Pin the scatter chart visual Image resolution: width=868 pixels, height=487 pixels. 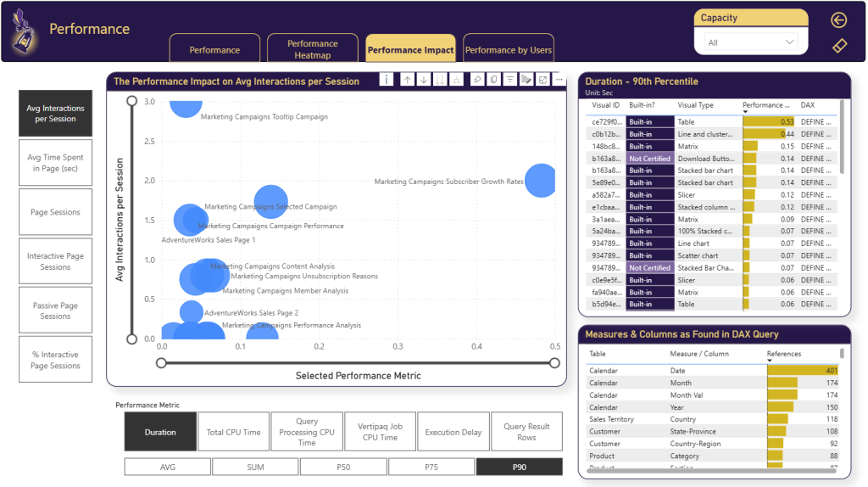coord(477,80)
